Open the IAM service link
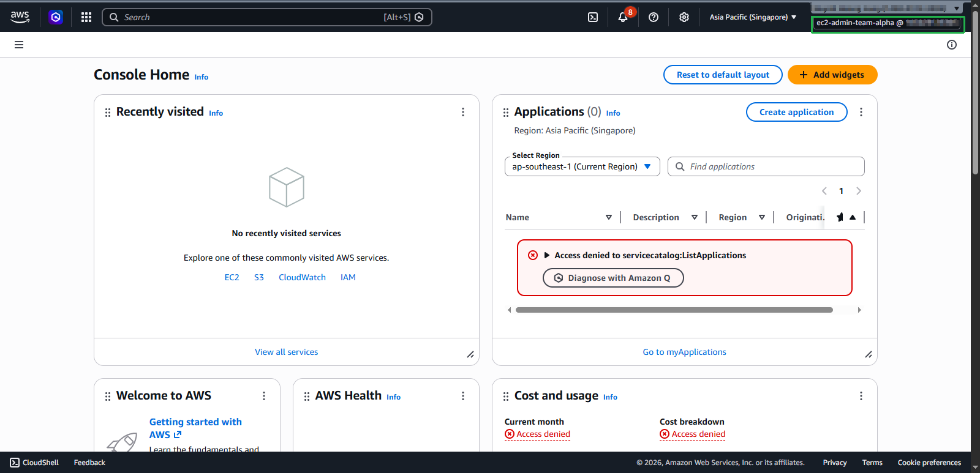 coord(348,277)
